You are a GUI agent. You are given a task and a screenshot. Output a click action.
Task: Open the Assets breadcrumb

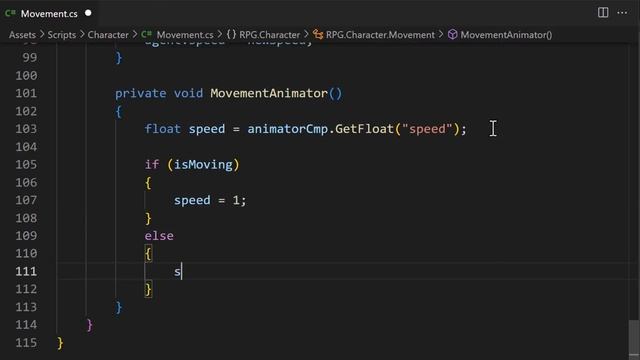click(x=22, y=35)
